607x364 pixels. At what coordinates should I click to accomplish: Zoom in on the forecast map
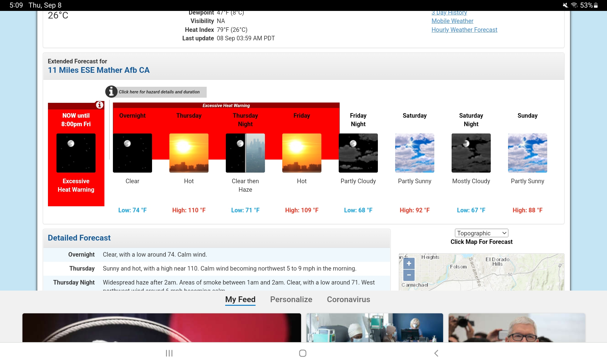(x=409, y=263)
